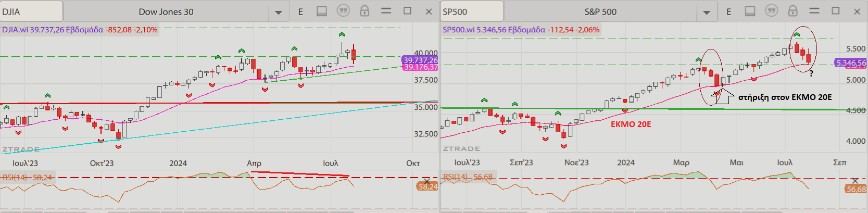Click the Οκτ'23 date axis label
The image size is (868, 213).
pos(102,164)
